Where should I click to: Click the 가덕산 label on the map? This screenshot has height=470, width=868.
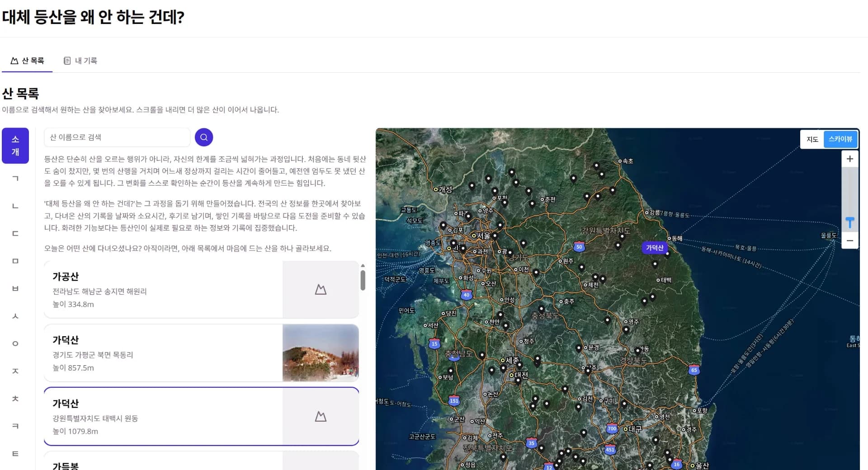655,248
